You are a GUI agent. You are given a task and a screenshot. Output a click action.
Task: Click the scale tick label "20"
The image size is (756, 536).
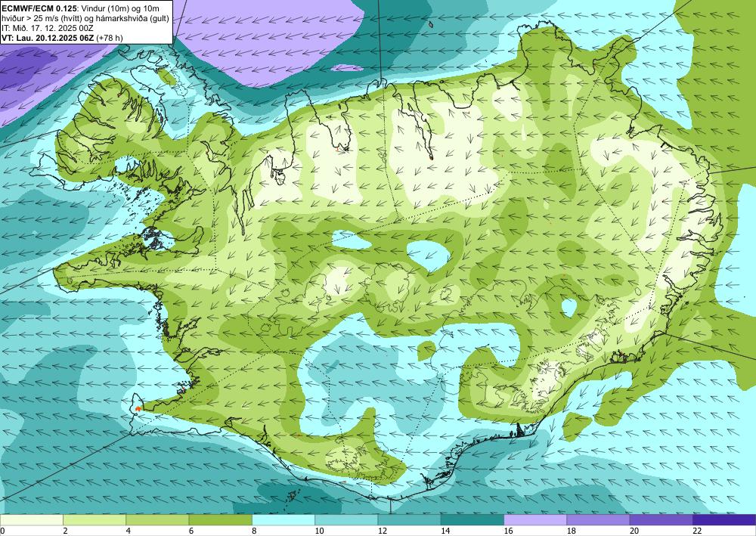tap(634, 531)
